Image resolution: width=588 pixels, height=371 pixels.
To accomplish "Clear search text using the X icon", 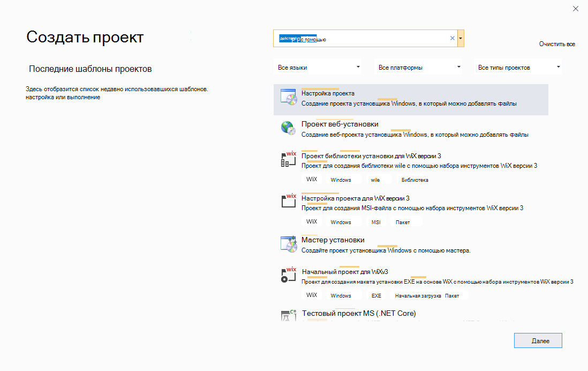I will (x=451, y=38).
